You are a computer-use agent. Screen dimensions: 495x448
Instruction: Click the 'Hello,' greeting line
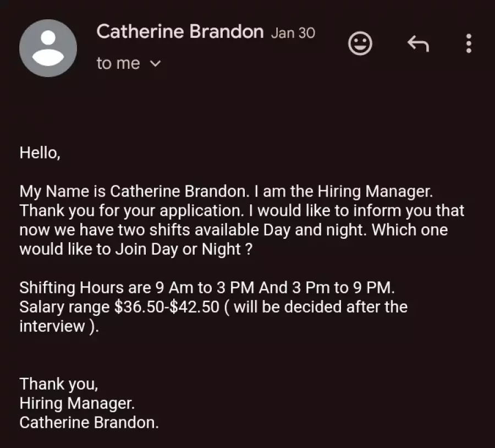pos(40,153)
